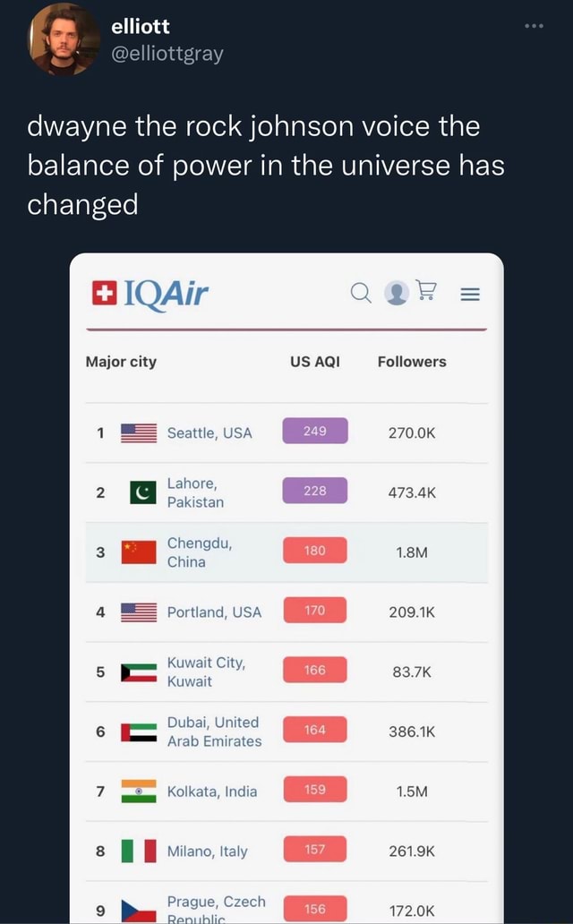Open the tweet's three-dot more menu

[x=535, y=25]
